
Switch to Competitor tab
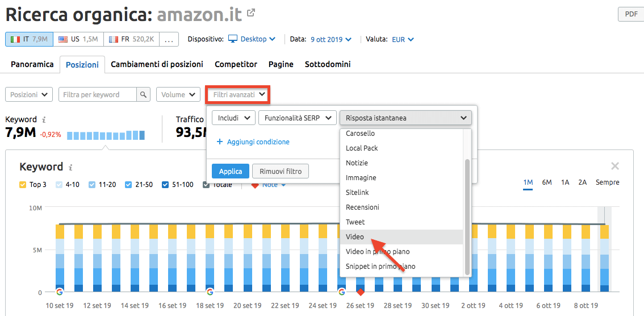236,65
